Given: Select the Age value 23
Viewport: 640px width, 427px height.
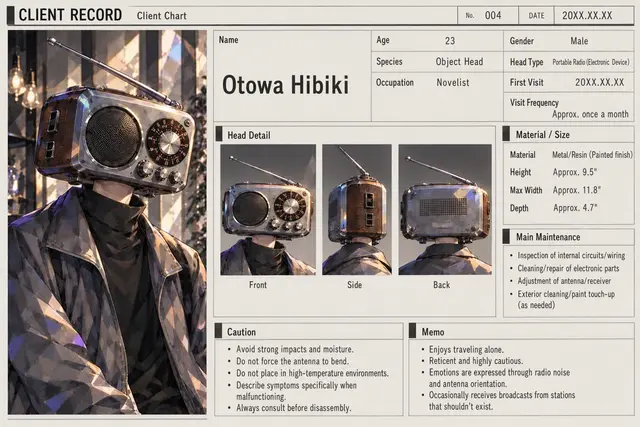Looking at the screenshot, I should click(450, 41).
